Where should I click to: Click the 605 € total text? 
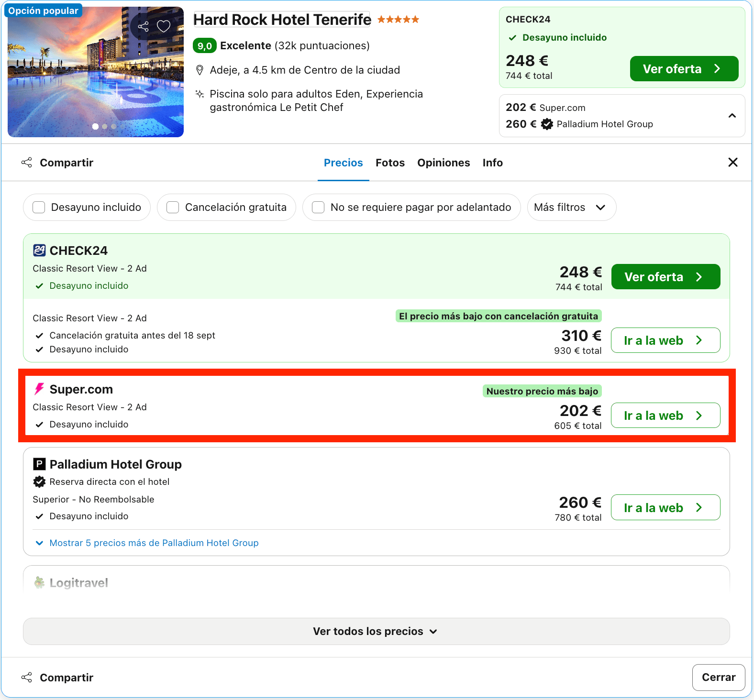[x=578, y=426]
